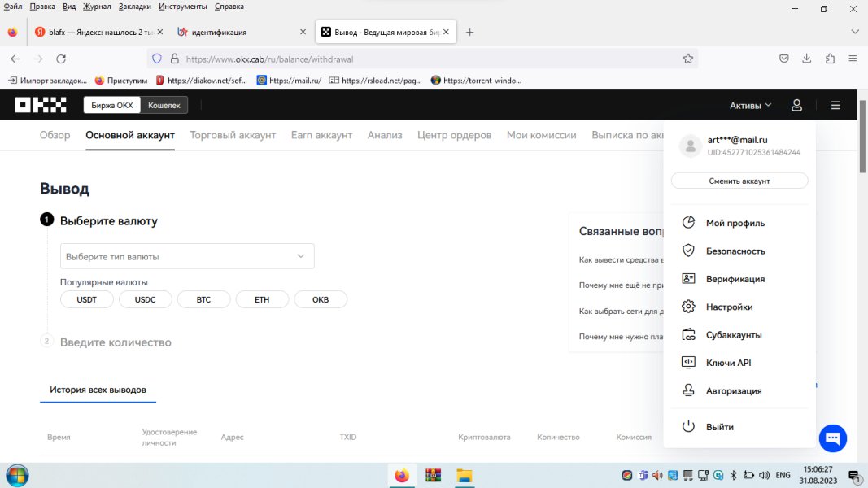Screen dimensions: 868x488
Task: Choose ETH currency
Action: pyautogui.click(x=262, y=299)
